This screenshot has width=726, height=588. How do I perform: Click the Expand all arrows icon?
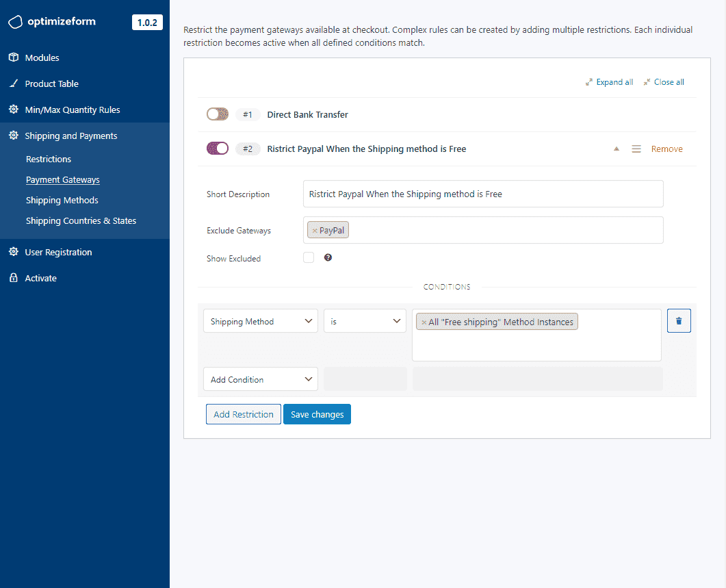pyautogui.click(x=589, y=82)
